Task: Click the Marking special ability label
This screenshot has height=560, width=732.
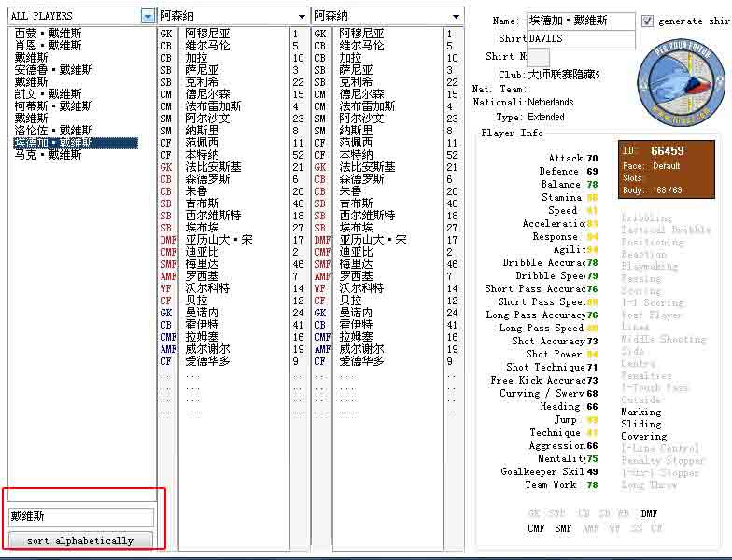Action: (x=640, y=413)
